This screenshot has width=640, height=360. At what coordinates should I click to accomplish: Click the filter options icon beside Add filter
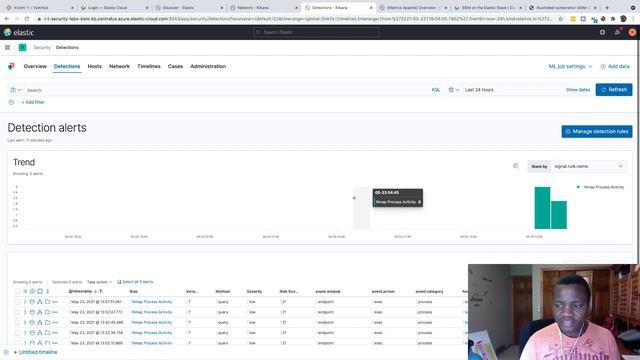click(x=11, y=102)
